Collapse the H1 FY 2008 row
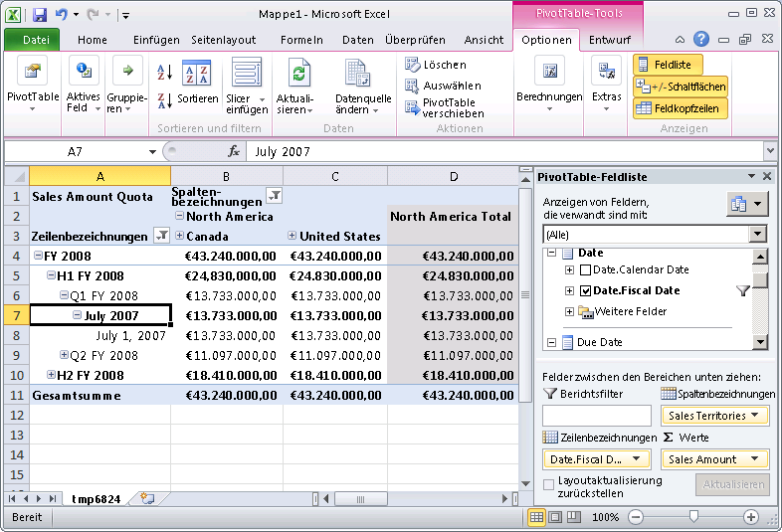This screenshot has height=532, width=782. pyautogui.click(x=52, y=275)
